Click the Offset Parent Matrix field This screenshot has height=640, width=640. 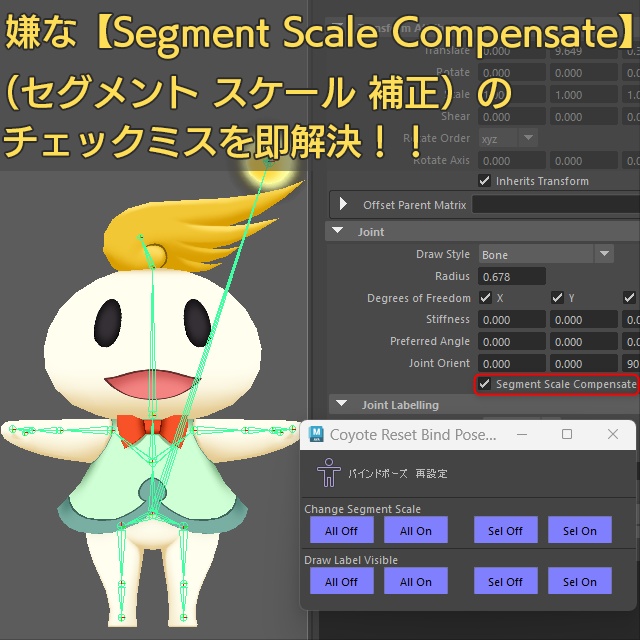(x=556, y=204)
